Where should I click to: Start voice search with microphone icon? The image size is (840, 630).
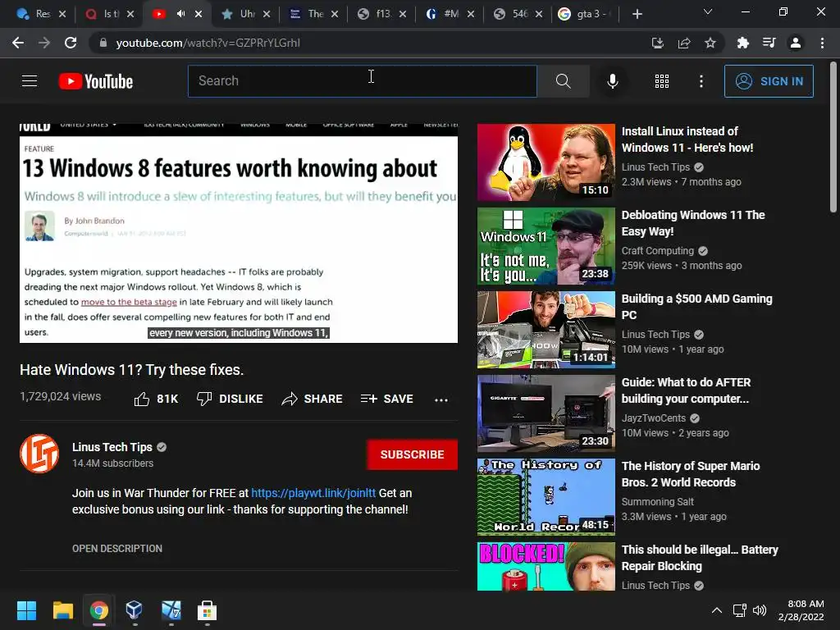(612, 81)
